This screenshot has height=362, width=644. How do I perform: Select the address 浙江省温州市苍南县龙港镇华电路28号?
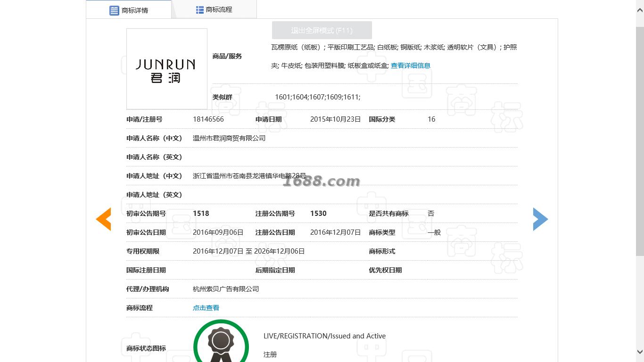(x=249, y=176)
